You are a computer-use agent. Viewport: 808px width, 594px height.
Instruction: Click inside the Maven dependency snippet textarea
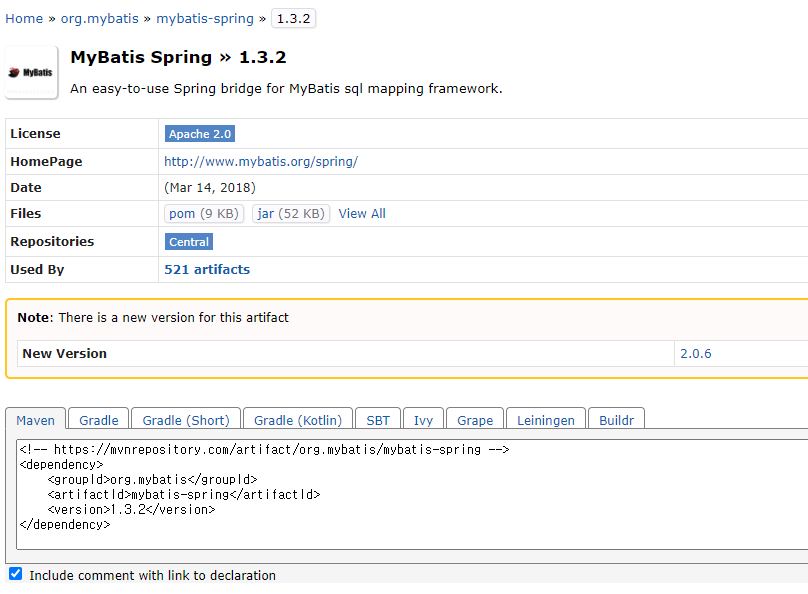point(412,495)
